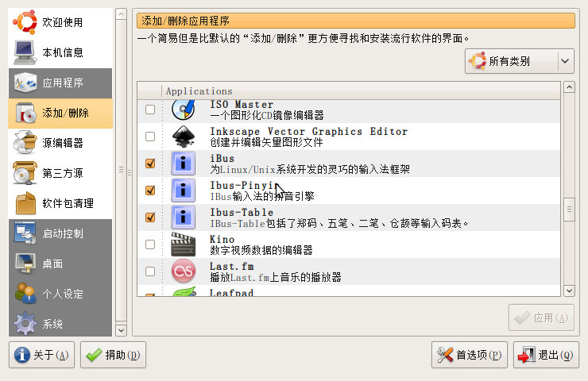
Task: Select the Last.fm list row text
Action: (275, 271)
